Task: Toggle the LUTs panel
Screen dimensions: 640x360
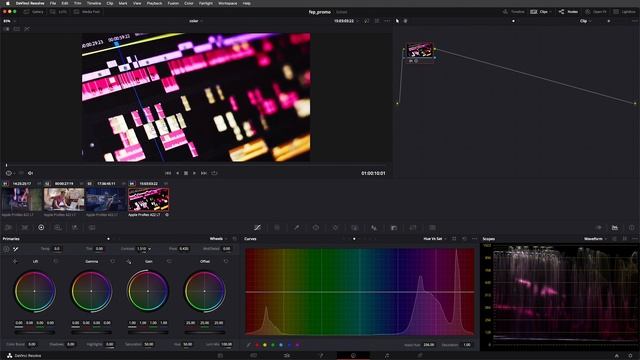Action: 58,12
